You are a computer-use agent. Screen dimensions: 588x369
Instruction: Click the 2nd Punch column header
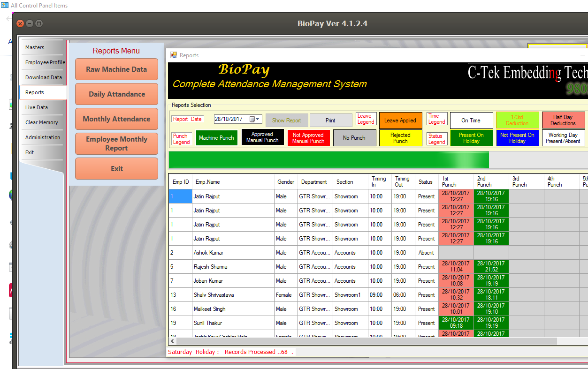[491, 182]
